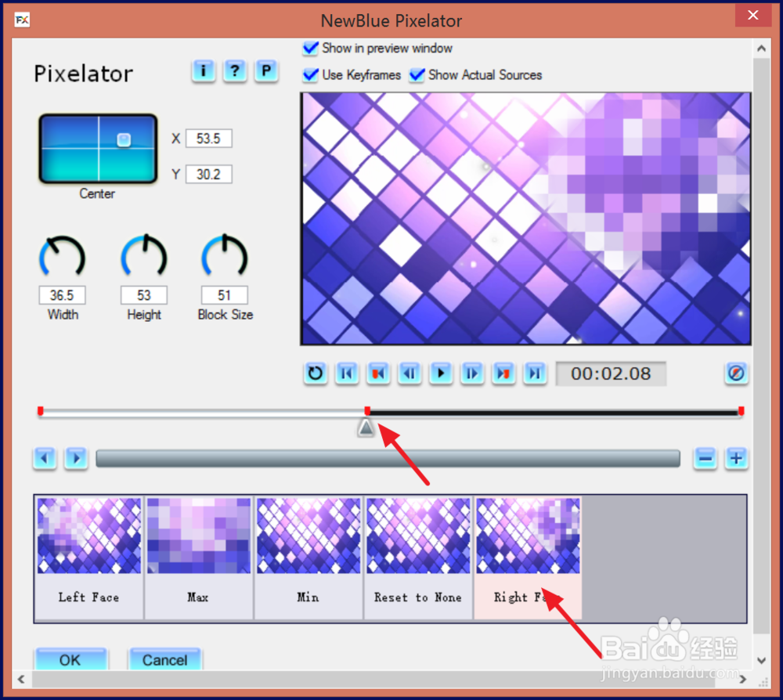Screen dimensions: 783x700
Task: Click the timeline horizontal scroll bar
Action: 388,458
